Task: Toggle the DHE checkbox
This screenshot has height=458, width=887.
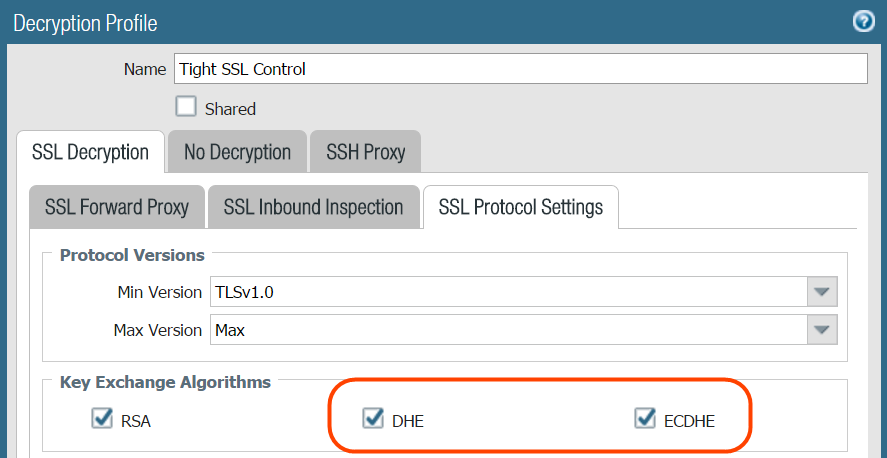Action: 374,418
